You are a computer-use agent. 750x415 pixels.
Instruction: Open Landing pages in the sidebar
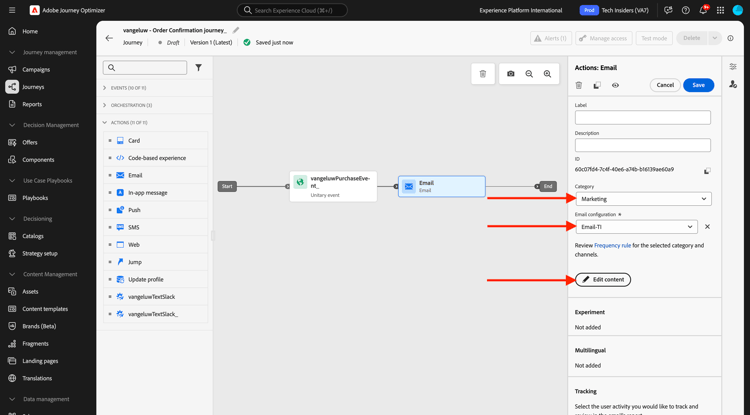point(40,361)
